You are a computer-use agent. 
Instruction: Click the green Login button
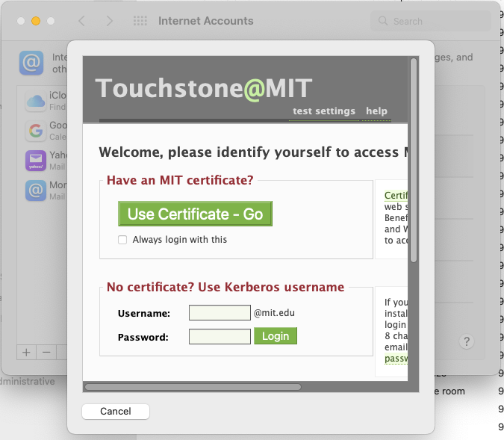pyautogui.click(x=276, y=336)
